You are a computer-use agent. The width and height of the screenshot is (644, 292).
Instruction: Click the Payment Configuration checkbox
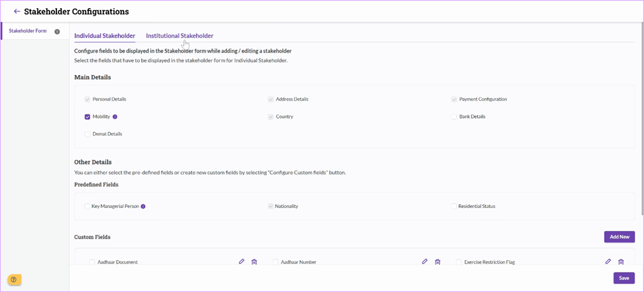(x=454, y=99)
